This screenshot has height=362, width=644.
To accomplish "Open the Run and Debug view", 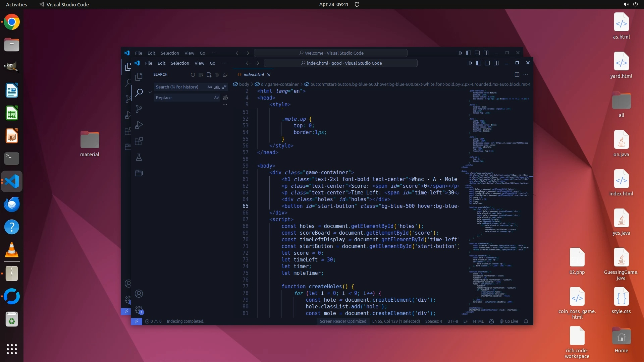I will tap(139, 125).
